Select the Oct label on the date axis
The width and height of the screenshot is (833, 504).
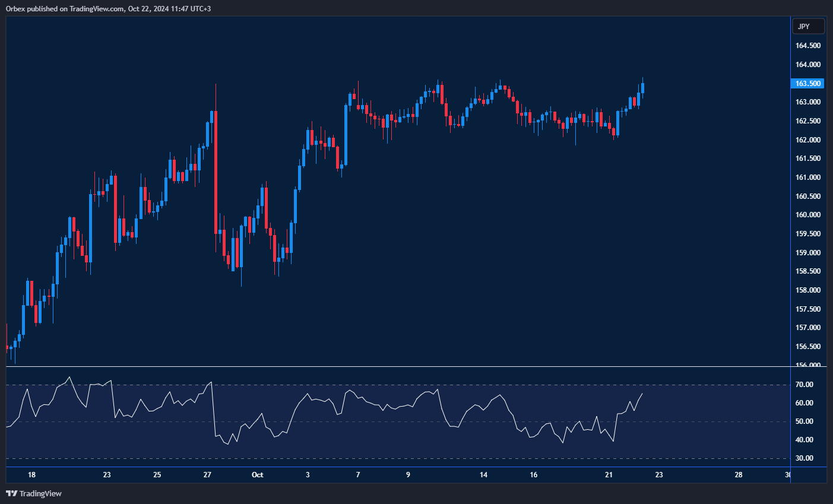(257, 475)
